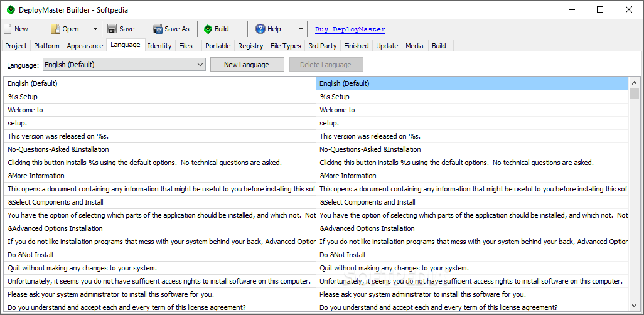Click the Save As toolbar label
Image resolution: width=644 pixels, height=315 pixels.
(177, 29)
